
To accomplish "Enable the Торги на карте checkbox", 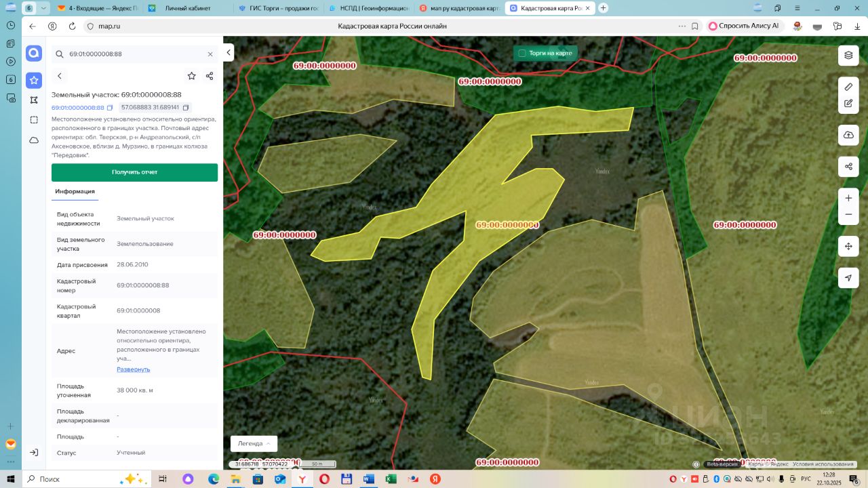I will click(x=522, y=53).
